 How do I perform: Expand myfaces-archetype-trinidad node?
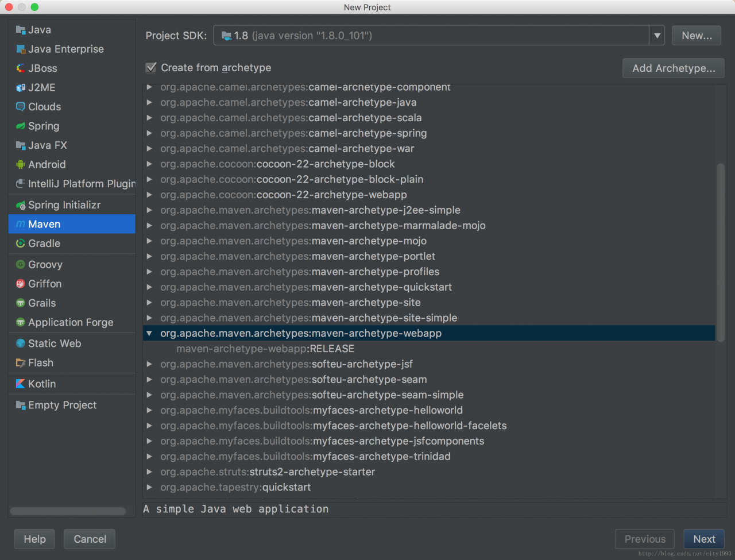coord(149,457)
